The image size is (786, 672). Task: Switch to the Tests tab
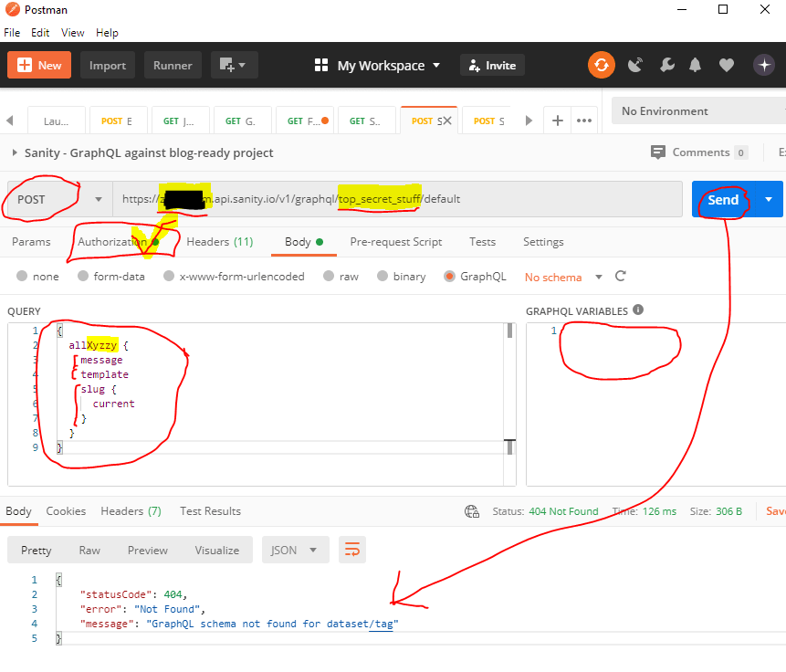tap(482, 242)
